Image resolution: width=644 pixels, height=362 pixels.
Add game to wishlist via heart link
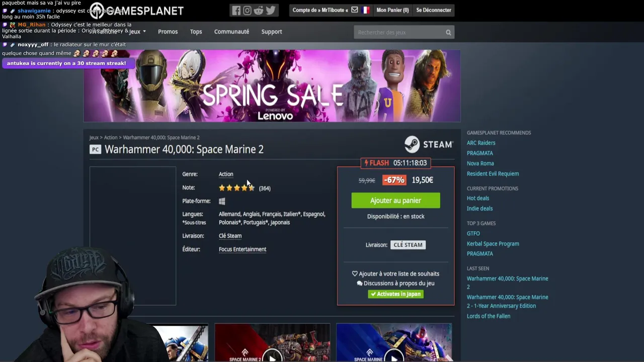pos(395,274)
